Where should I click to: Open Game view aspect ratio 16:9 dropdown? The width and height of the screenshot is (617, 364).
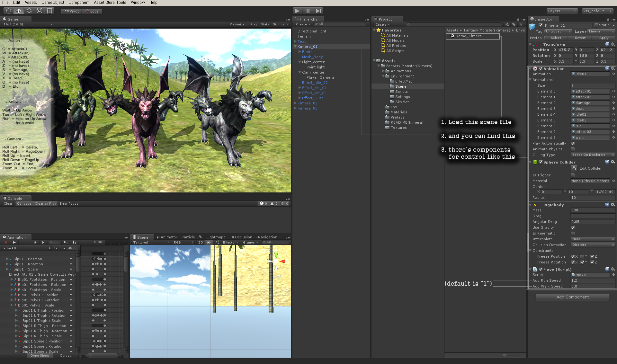28,24
